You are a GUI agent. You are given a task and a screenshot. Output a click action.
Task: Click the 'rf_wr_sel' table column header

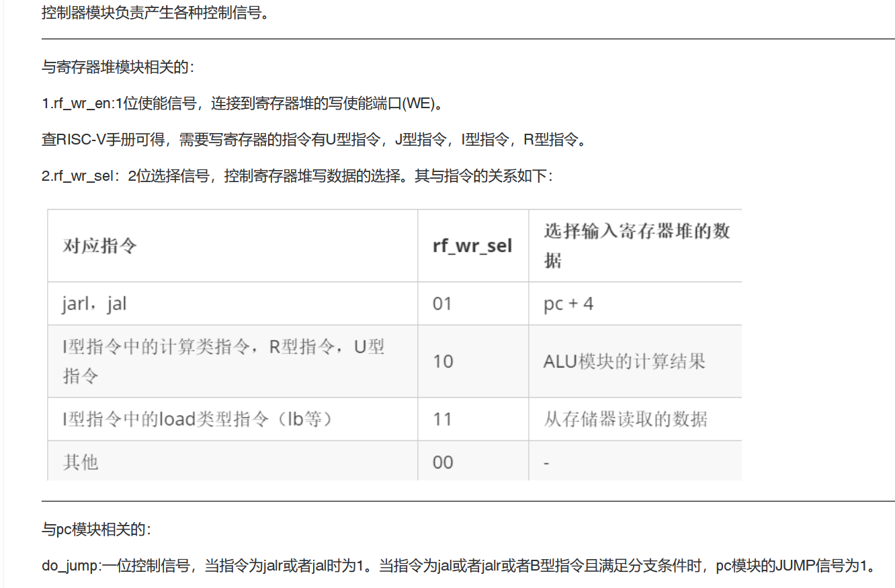click(472, 246)
